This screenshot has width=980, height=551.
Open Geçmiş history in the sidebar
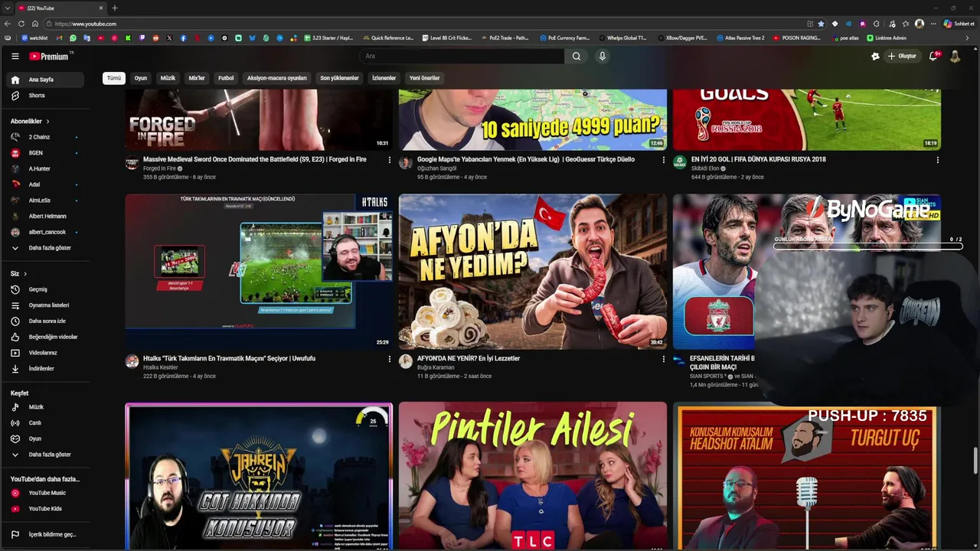click(46, 289)
